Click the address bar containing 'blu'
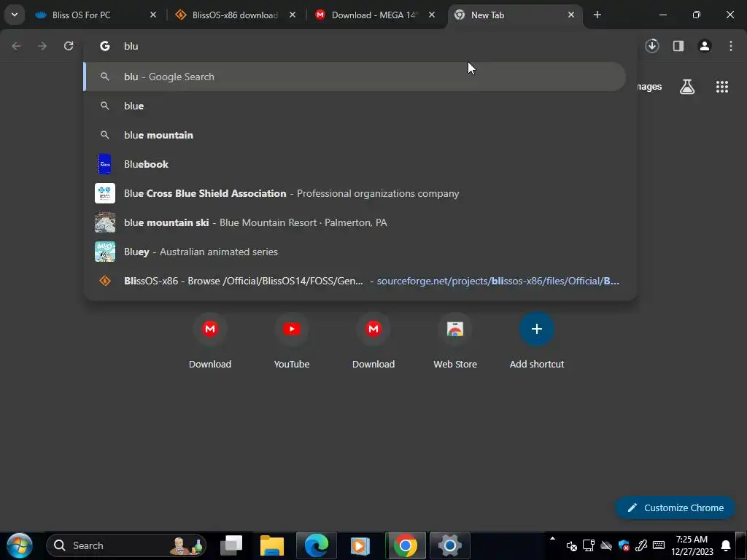The image size is (747, 560). 360,46
